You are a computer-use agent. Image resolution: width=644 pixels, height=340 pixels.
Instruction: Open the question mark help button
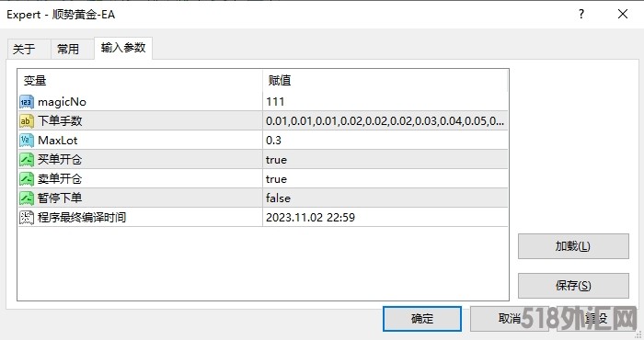click(x=581, y=15)
